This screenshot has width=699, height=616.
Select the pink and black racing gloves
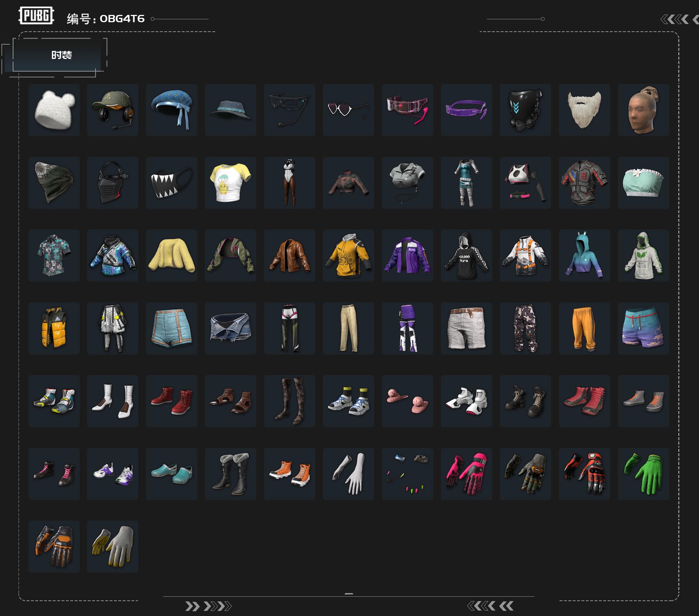466,474
